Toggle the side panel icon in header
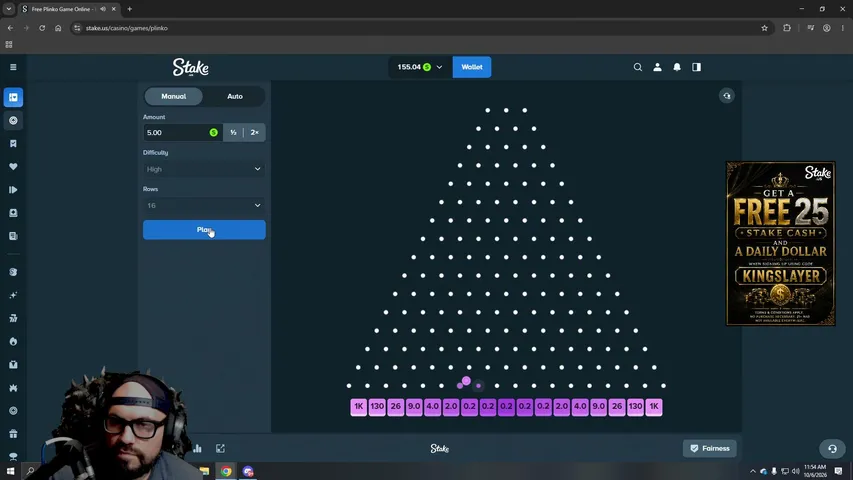Image resolution: width=853 pixels, height=480 pixels. tap(696, 67)
